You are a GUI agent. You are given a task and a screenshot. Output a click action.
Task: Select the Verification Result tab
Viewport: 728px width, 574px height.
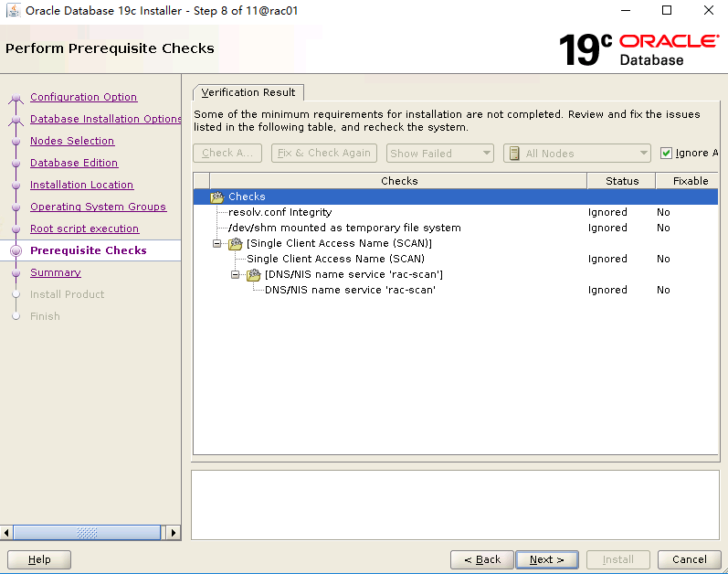click(x=248, y=92)
